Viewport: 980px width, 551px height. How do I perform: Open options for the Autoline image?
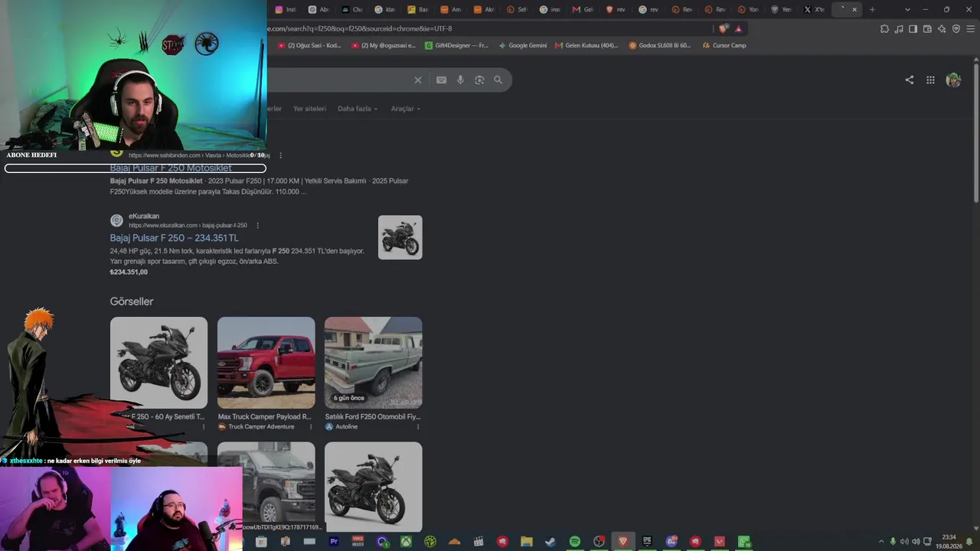(417, 427)
